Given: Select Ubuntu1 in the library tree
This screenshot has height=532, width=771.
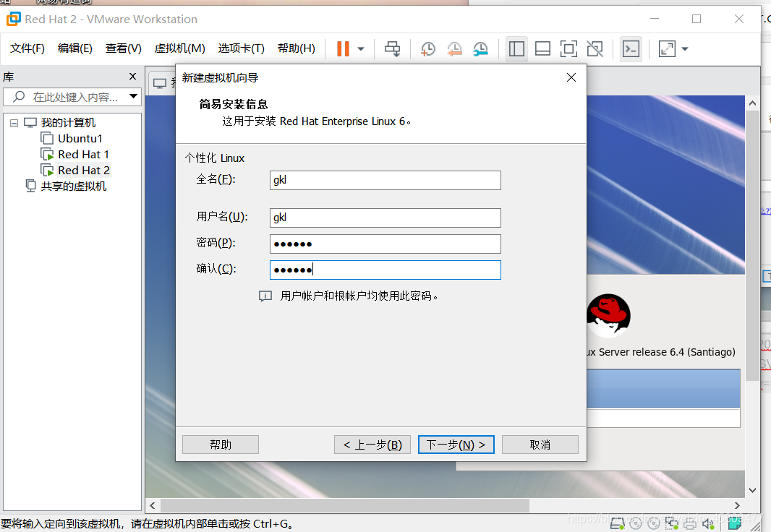Looking at the screenshot, I should coord(80,139).
